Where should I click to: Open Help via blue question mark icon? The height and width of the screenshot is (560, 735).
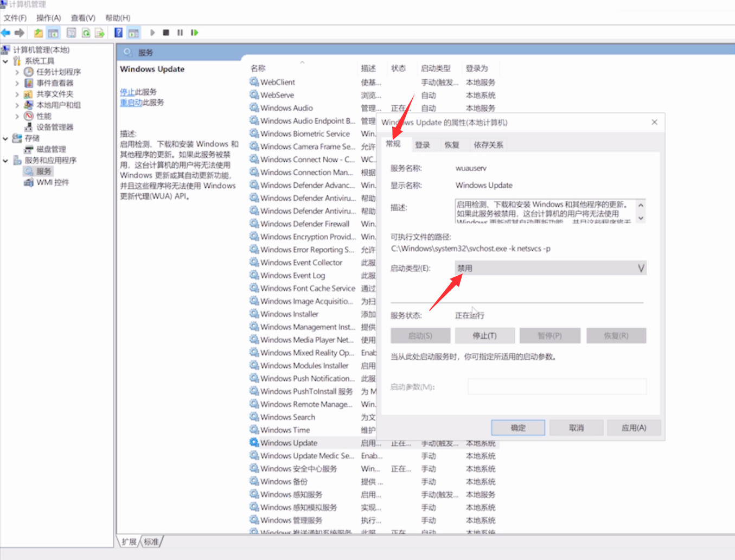118,33
